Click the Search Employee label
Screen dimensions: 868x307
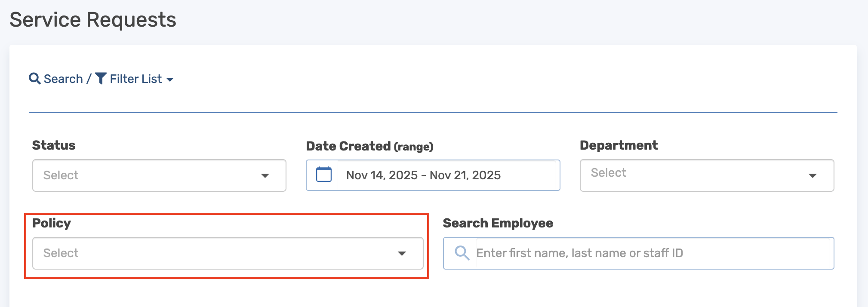(x=498, y=223)
